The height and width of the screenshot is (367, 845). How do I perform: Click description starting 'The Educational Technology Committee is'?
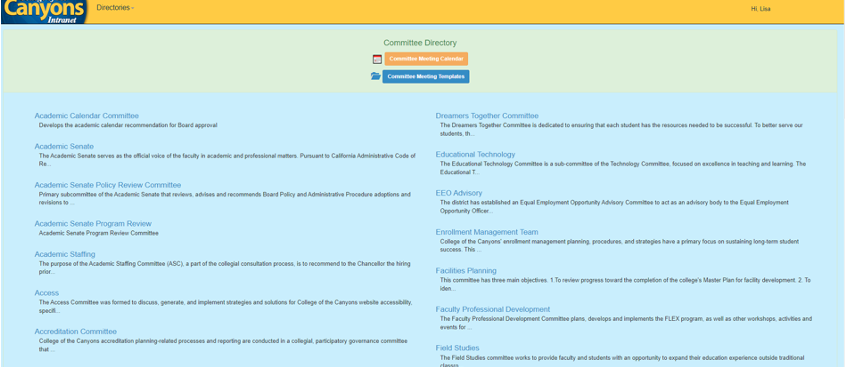623,168
